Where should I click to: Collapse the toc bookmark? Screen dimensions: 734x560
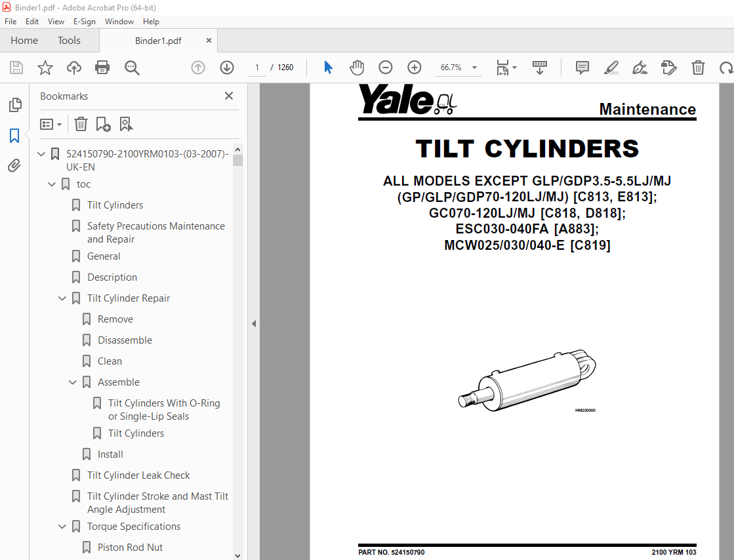pos(52,184)
